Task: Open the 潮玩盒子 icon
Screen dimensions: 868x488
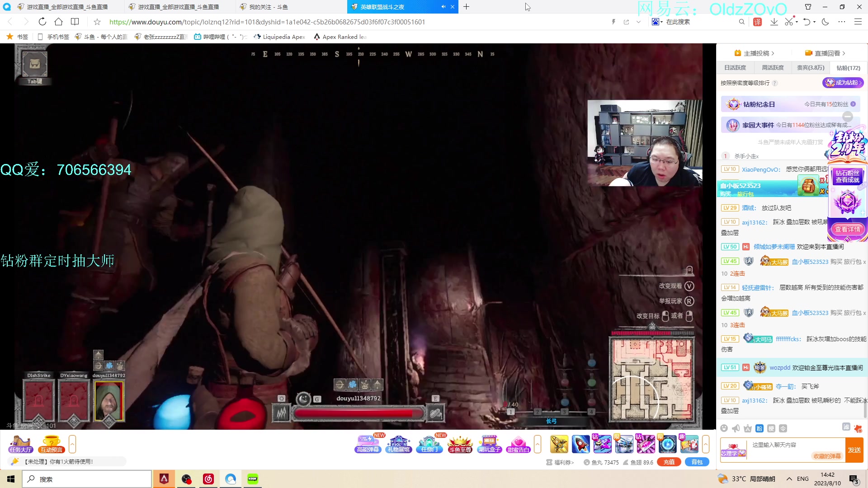Action: (x=490, y=444)
